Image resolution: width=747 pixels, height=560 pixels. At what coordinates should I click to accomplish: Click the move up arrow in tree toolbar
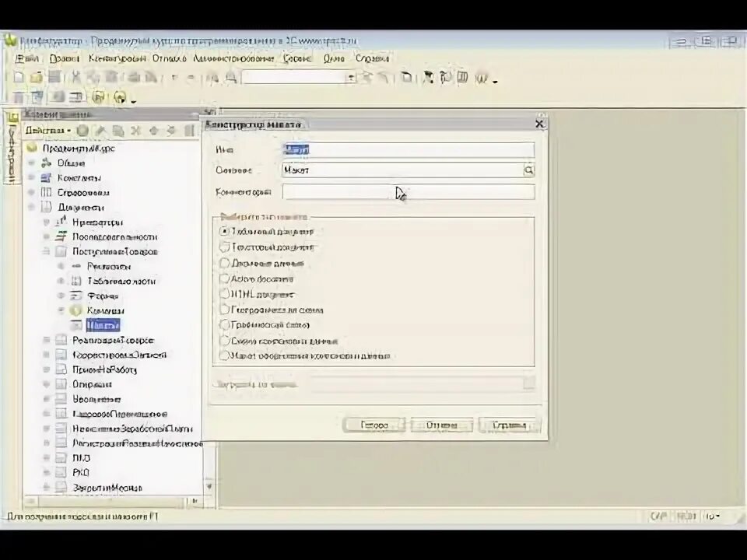[x=153, y=131]
